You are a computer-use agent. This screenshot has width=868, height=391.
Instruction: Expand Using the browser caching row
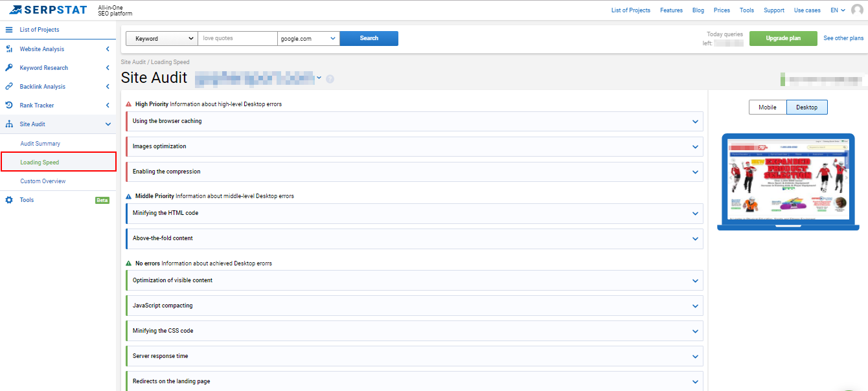[414, 121]
